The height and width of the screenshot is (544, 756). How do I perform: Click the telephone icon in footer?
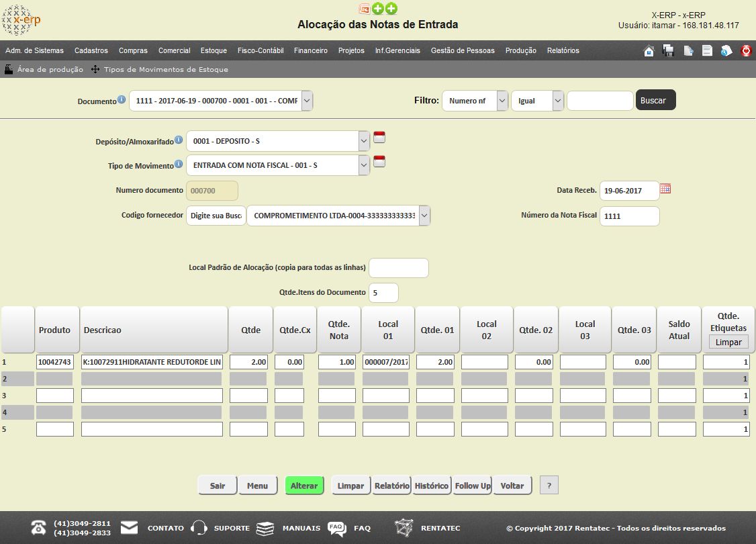(38, 528)
